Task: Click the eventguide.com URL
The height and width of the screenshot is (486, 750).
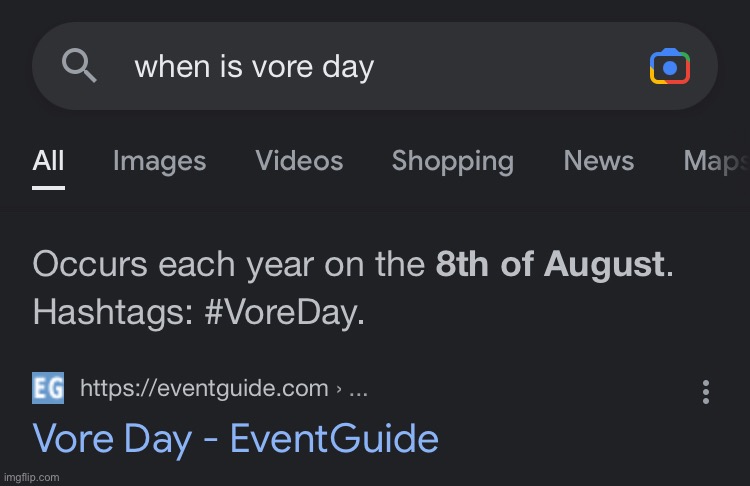Action: click(x=204, y=389)
